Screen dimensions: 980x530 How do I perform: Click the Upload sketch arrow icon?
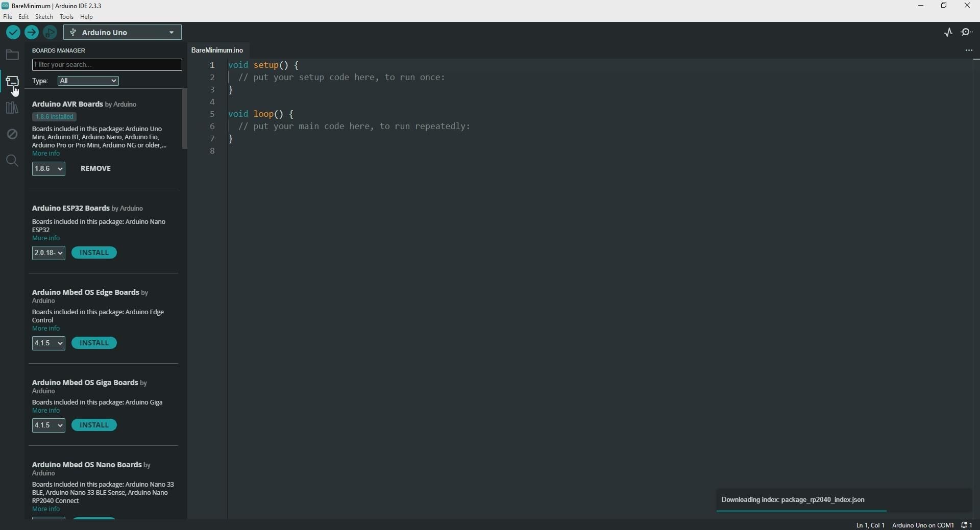coord(32,33)
